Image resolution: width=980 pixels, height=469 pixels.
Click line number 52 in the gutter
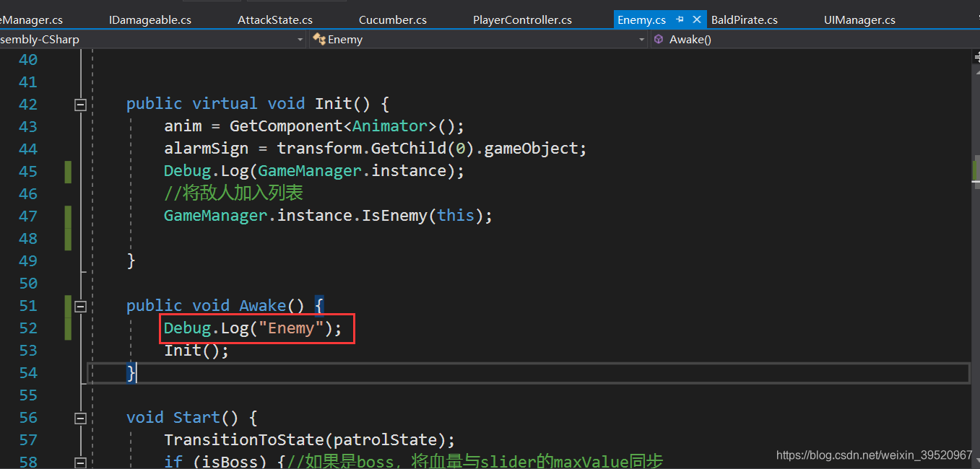click(28, 328)
